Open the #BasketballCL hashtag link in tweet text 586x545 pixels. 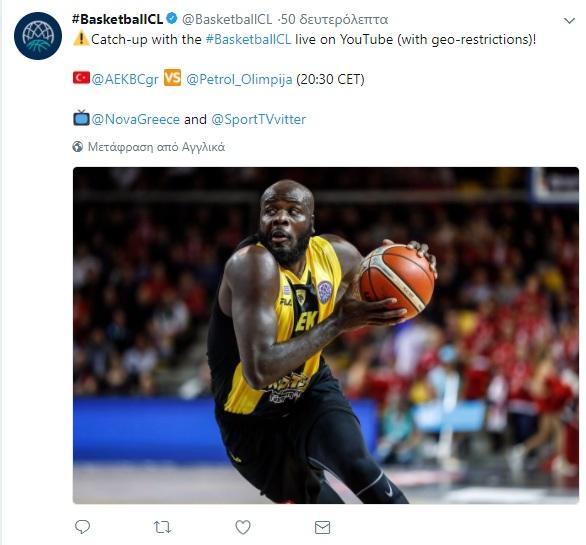tap(248, 39)
